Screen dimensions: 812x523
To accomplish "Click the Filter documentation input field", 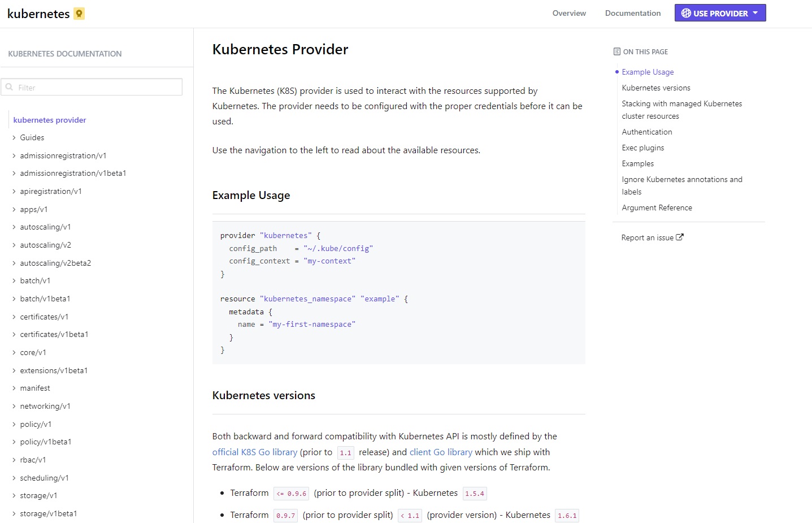I will pos(92,87).
